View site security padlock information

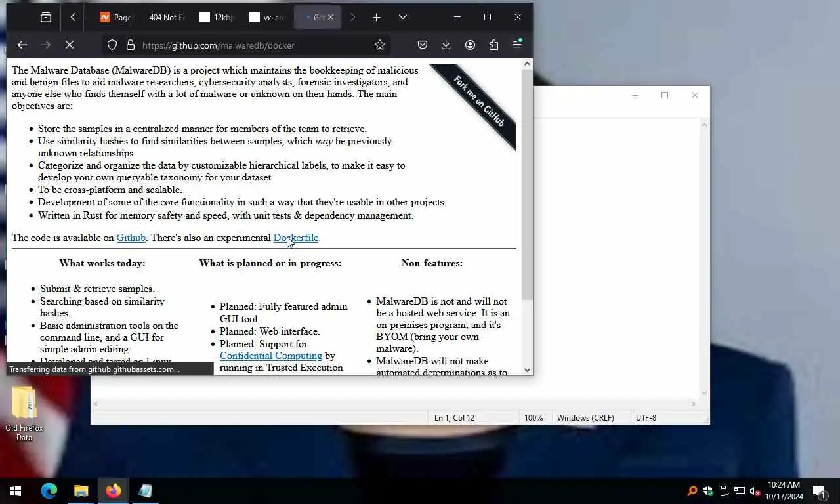pyautogui.click(x=130, y=45)
